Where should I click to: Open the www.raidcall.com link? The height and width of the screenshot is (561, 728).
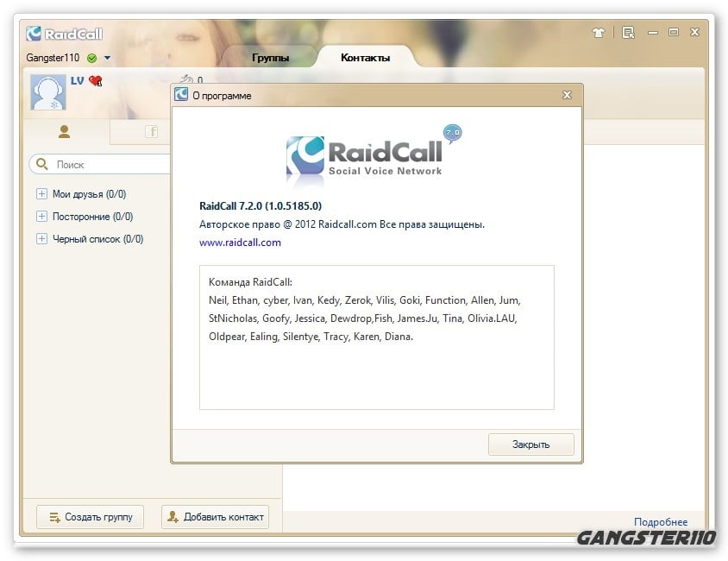tap(240, 243)
